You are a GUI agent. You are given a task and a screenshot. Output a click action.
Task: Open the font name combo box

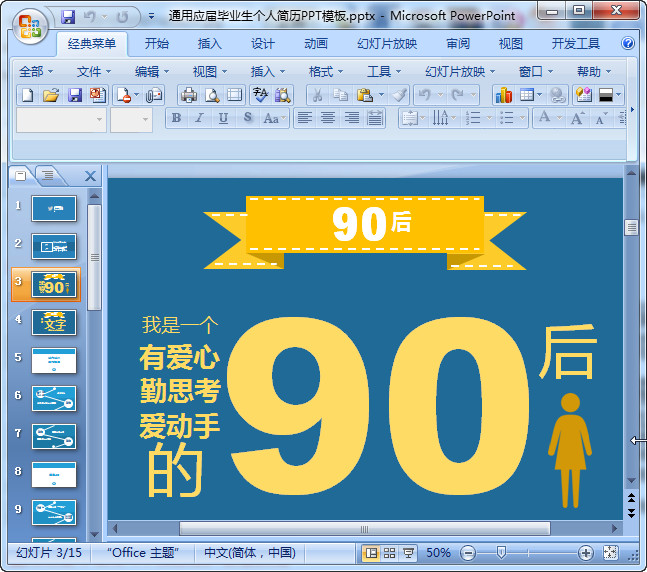click(x=61, y=120)
